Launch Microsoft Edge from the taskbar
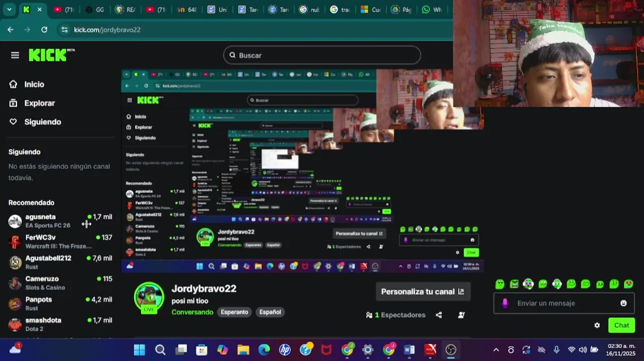 pyautogui.click(x=264, y=349)
